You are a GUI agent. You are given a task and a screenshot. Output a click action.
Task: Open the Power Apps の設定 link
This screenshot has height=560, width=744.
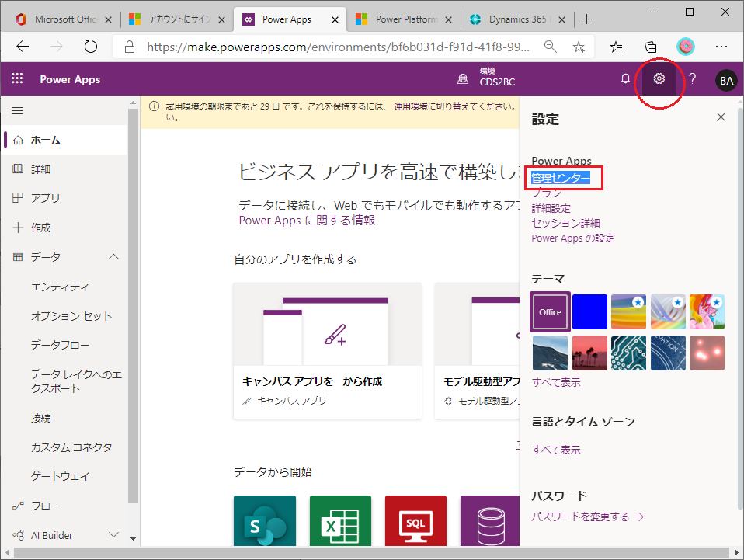[x=572, y=238]
